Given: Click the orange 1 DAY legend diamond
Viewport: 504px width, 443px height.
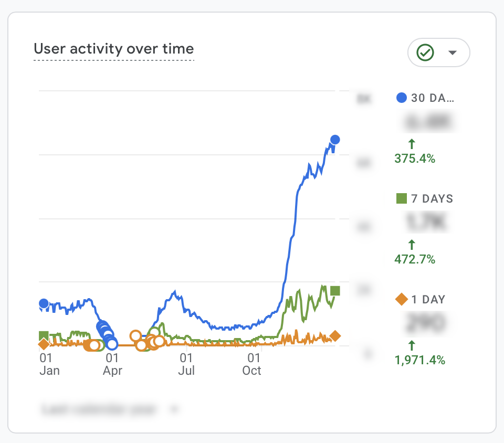Looking at the screenshot, I should coord(401,299).
